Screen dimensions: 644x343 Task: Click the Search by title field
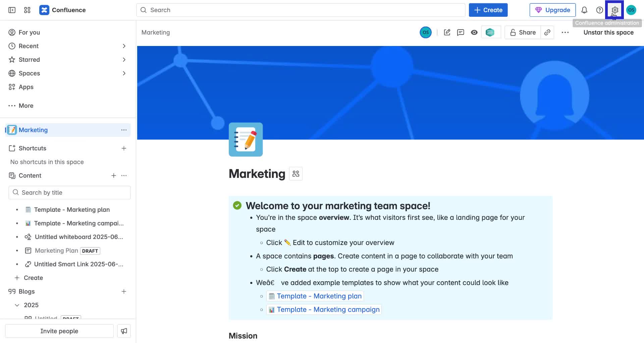[x=69, y=193]
